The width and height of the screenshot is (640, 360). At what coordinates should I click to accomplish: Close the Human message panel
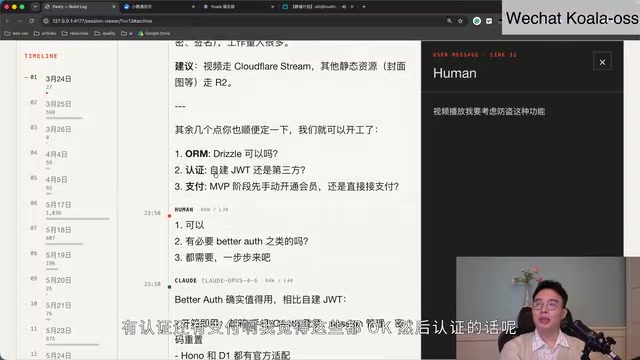click(x=602, y=62)
